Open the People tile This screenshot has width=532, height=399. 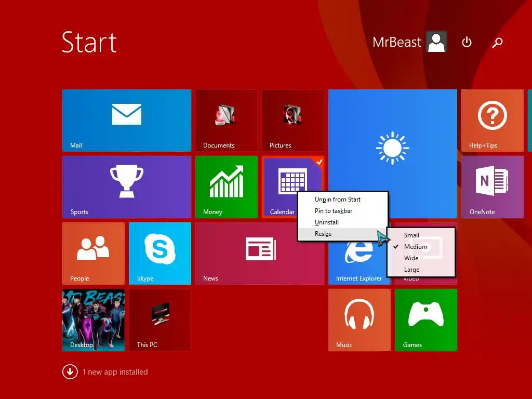click(94, 253)
